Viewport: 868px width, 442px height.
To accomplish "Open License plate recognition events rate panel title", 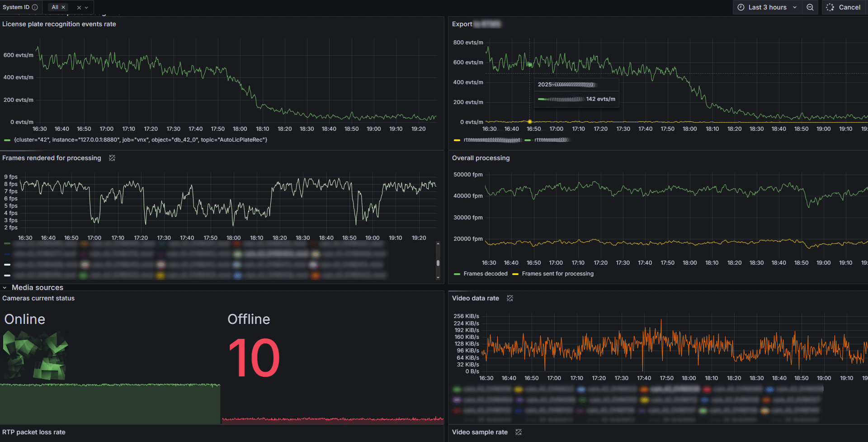I will click(x=59, y=24).
